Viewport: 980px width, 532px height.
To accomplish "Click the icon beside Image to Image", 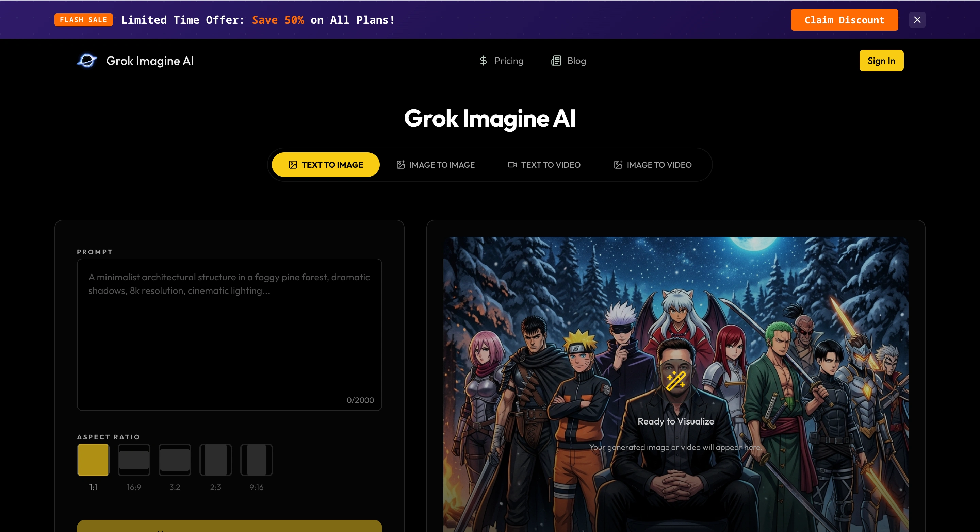I will coord(401,165).
